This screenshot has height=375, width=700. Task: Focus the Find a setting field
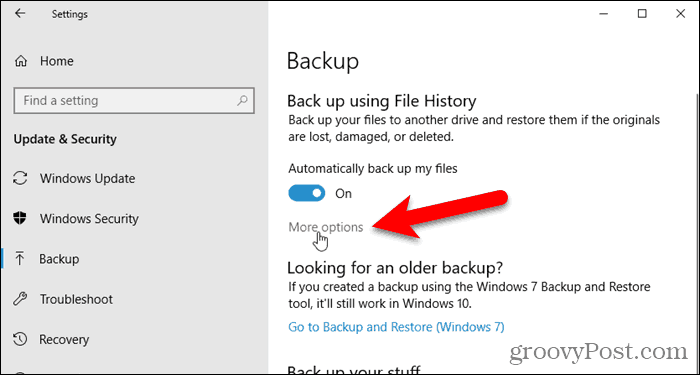(134, 100)
